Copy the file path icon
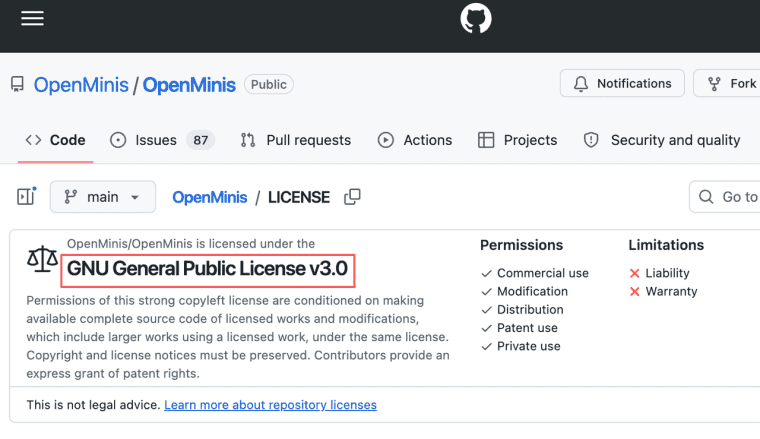The width and height of the screenshot is (760, 439). pyautogui.click(x=352, y=197)
